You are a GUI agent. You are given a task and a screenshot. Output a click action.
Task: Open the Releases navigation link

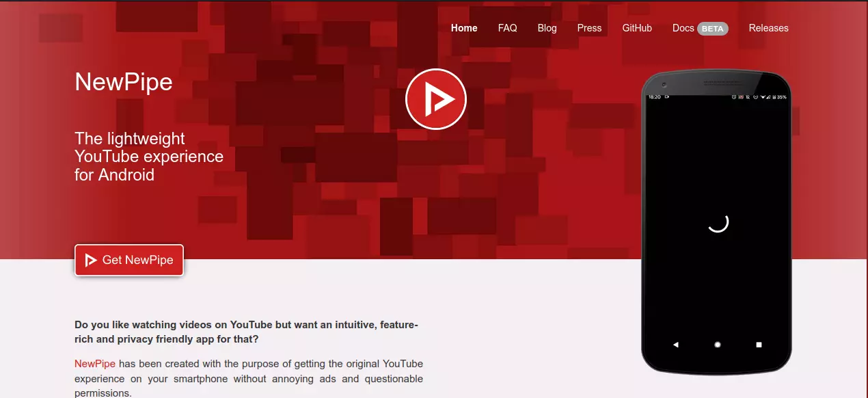pos(768,28)
